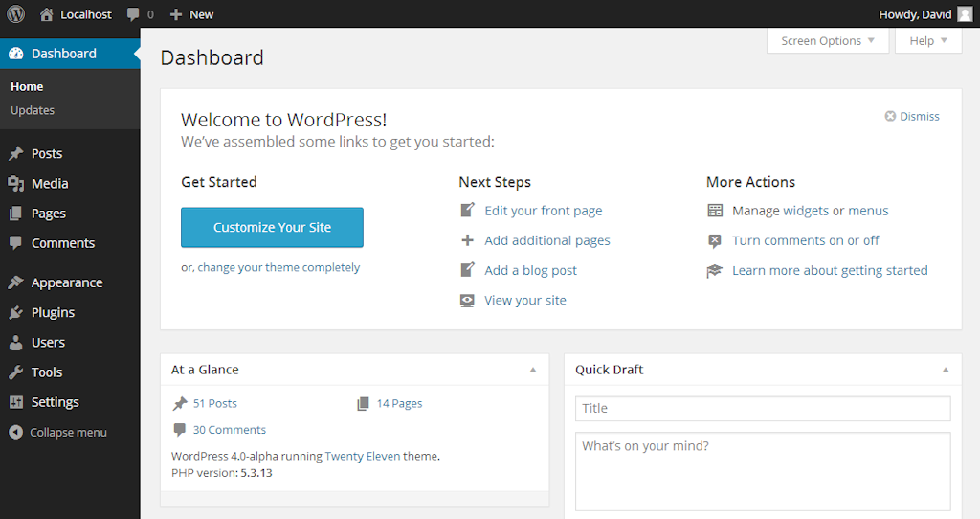The image size is (980, 519).
Task: Click the Posts pushpin icon in sidebar
Action: click(16, 154)
